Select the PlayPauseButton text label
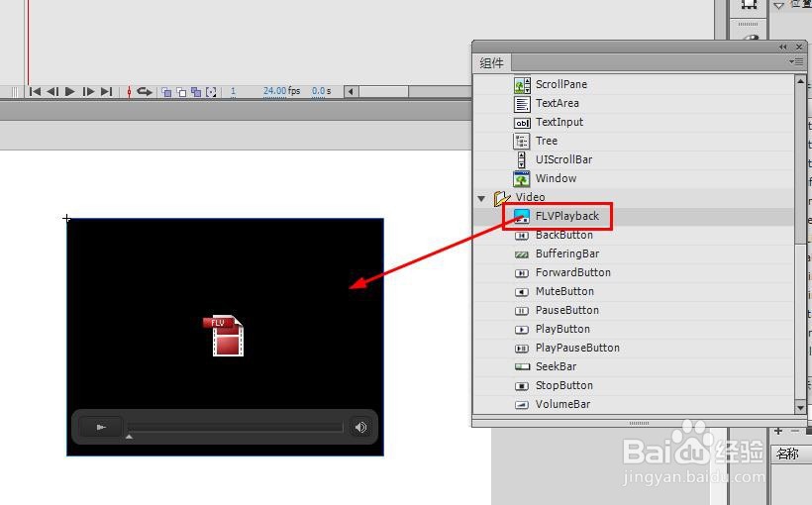 [x=577, y=348]
